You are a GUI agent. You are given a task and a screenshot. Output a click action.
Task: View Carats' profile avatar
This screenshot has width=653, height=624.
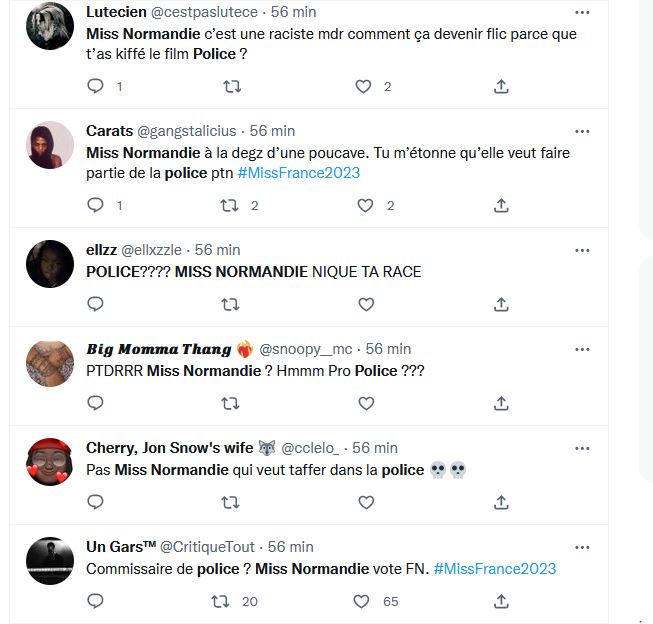[x=50, y=145]
